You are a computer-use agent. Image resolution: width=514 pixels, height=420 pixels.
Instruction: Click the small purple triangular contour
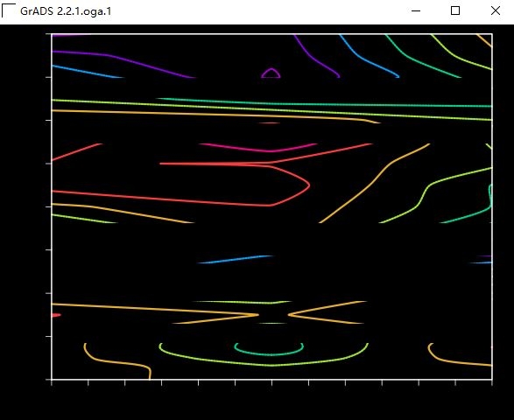pyautogui.click(x=271, y=73)
